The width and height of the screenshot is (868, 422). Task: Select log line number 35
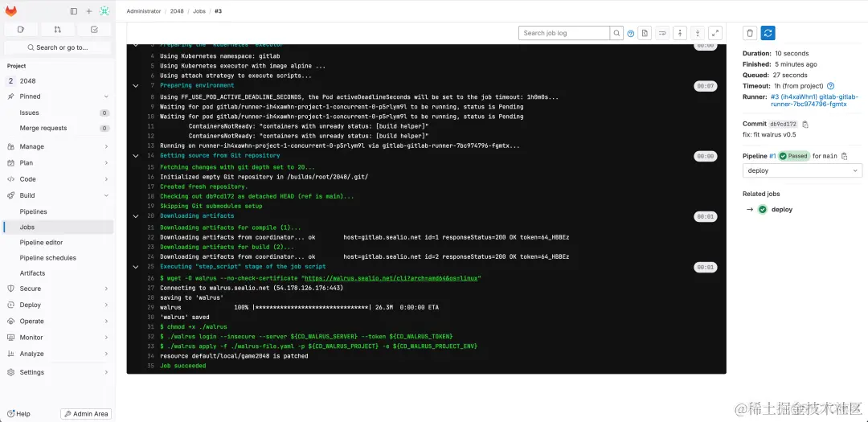150,366
